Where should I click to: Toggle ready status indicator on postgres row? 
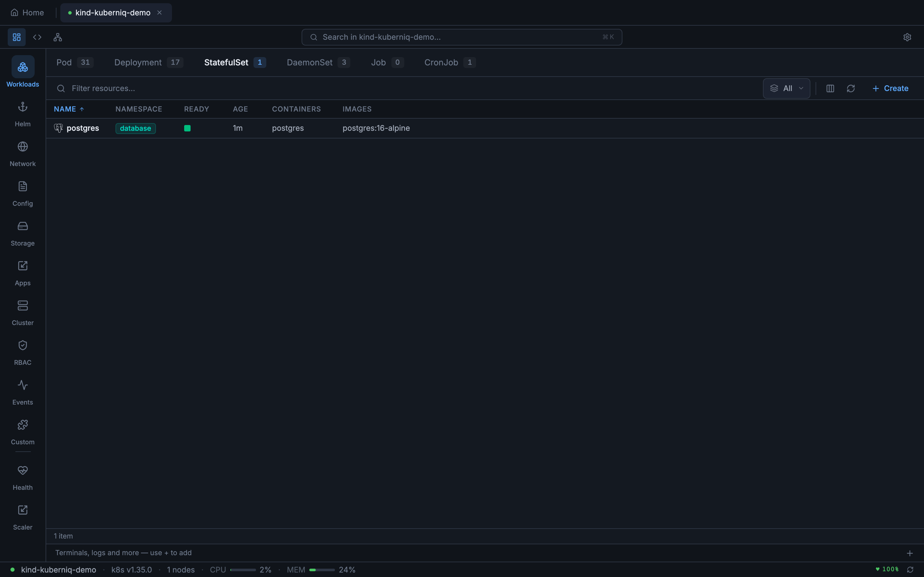(187, 128)
